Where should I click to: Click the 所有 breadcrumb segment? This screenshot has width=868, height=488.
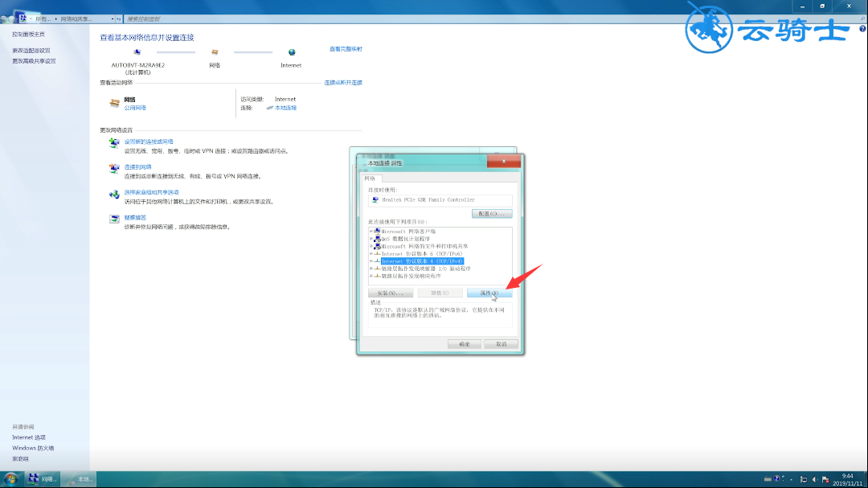point(43,18)
